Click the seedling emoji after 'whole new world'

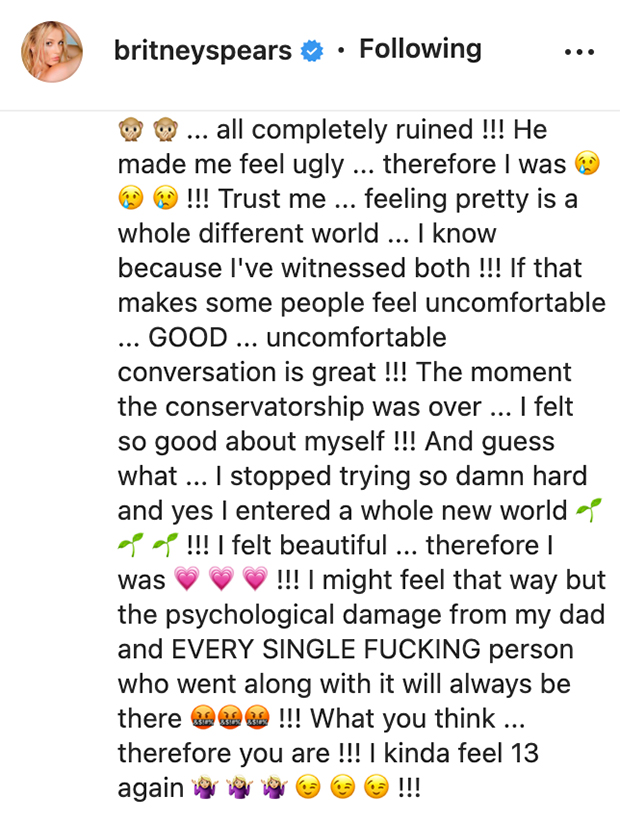[588, 510]
